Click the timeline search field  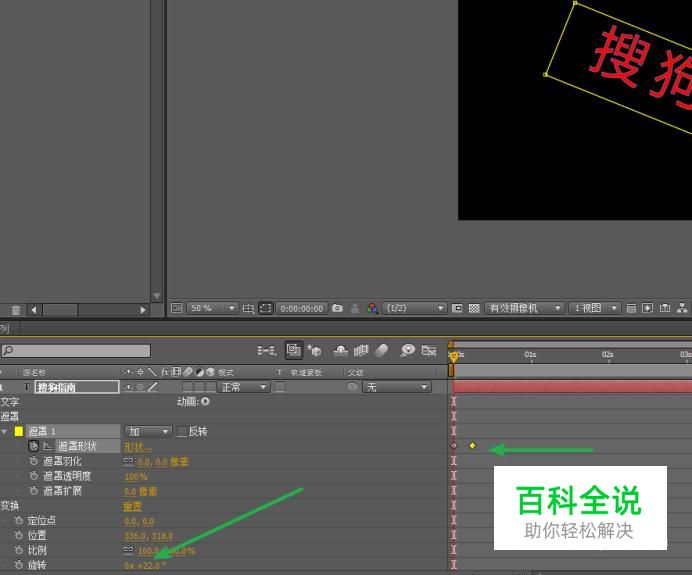click(76, 351)
